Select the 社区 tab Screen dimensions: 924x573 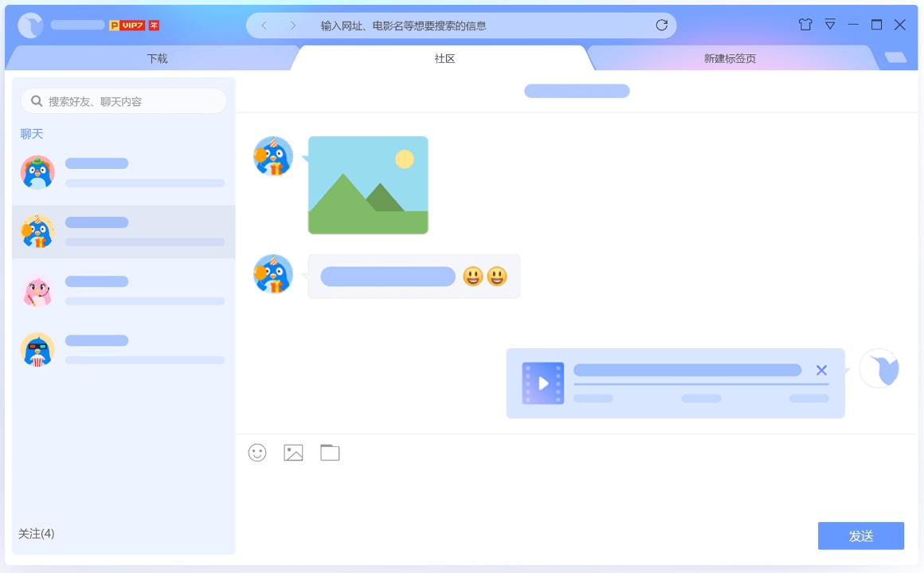[x=444, y=57]
